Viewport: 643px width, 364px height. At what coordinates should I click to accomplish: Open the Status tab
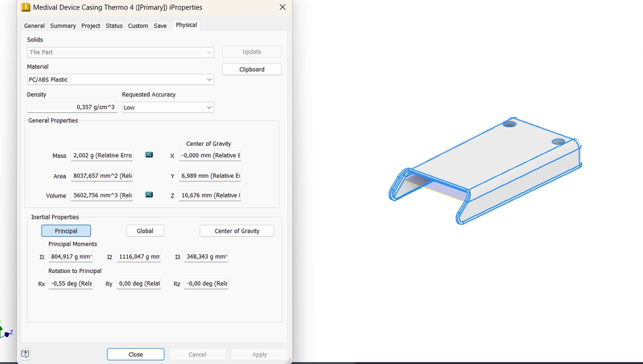tap(114, 26)
